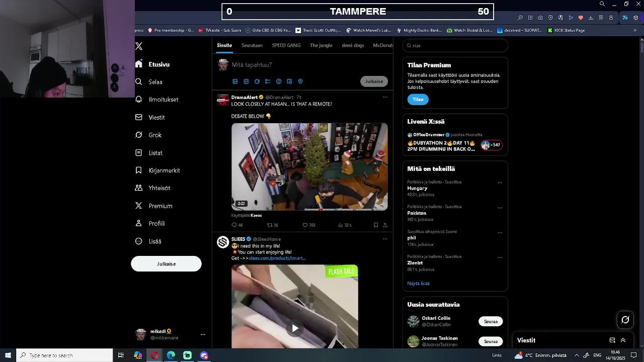Open the Selaa explore page
This screenshot has height=362, width=644.
coord(149,82)
